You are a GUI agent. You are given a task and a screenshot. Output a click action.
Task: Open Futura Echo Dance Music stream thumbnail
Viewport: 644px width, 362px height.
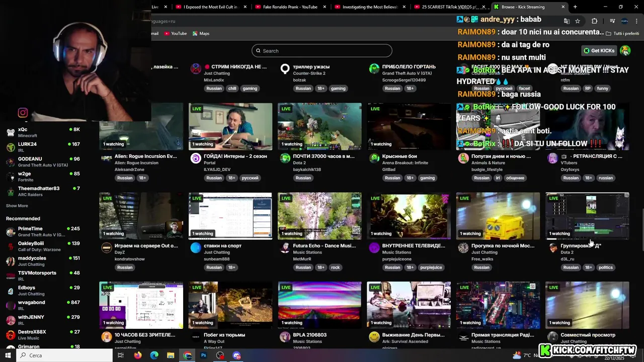click(x=319, y=216)
